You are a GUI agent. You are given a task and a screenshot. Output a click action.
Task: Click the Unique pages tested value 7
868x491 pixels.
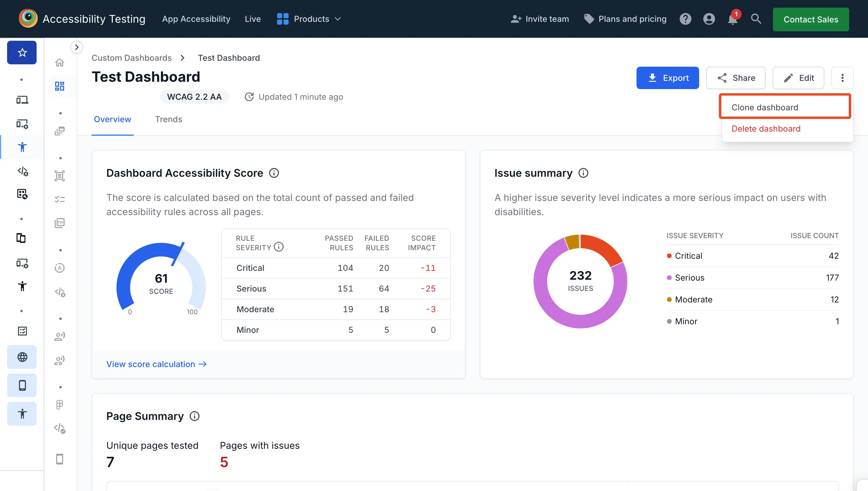110,462
